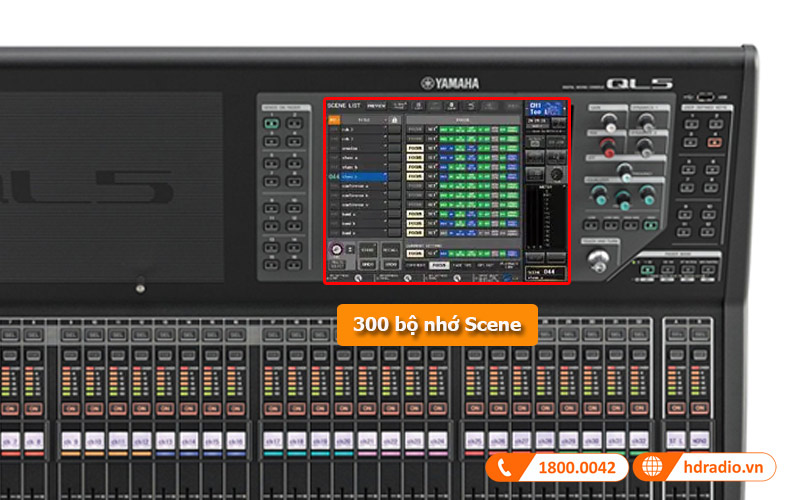Tap the CH1 channel name display
The width and height of the screenshot is (800, 500).
click(x=545, y=108)
